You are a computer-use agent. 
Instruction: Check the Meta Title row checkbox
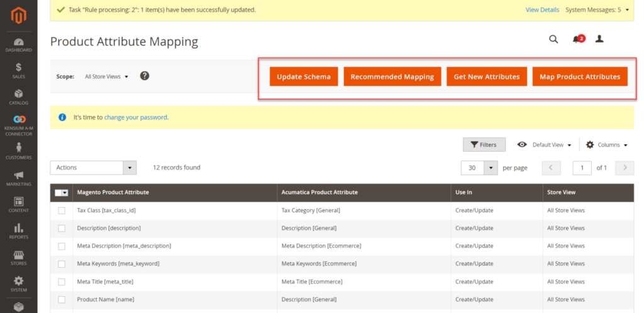pyautogui.click(x=62, y=282)
